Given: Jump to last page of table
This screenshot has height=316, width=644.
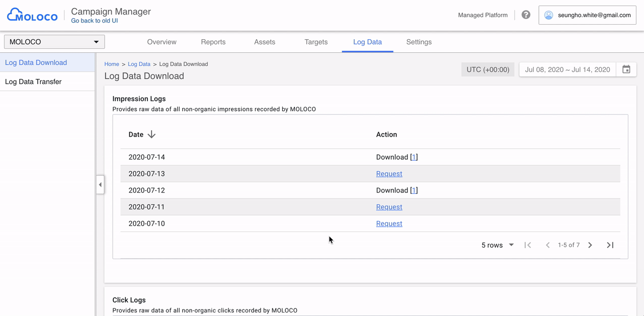Looking at the screenshot, I should point(610,245).
